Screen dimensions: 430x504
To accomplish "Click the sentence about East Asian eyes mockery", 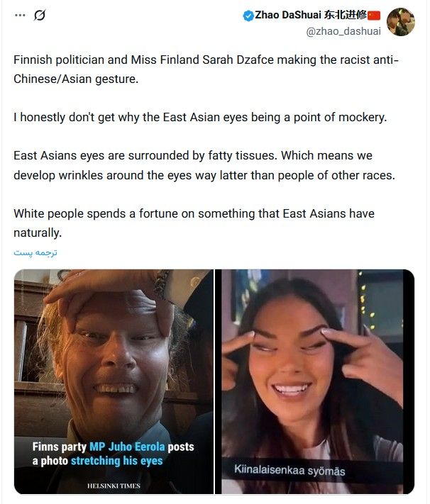I will point(200,118).
